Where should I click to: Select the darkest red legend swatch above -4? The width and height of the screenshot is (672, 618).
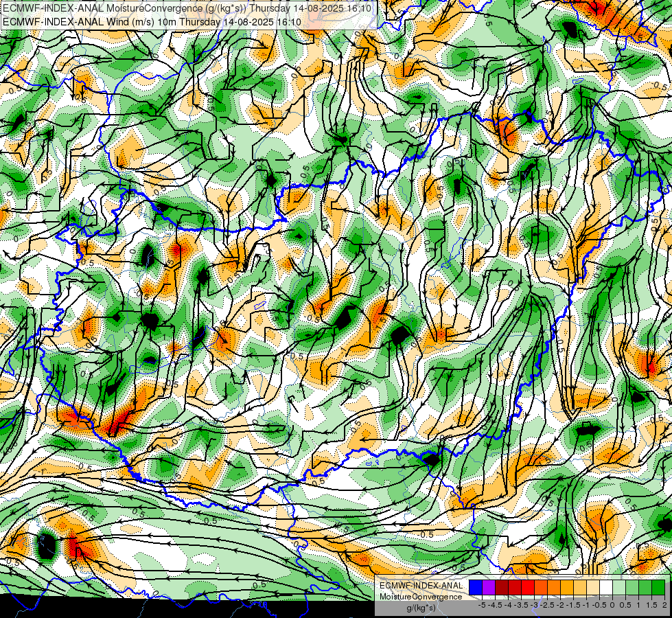[502, 588]
